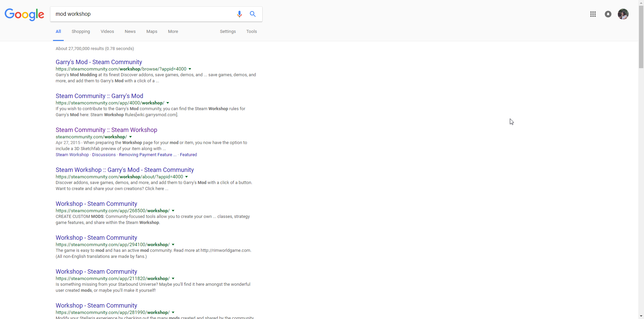
Task: Click the 'Apr 27, 2015' result date
Action: point(68,143)
